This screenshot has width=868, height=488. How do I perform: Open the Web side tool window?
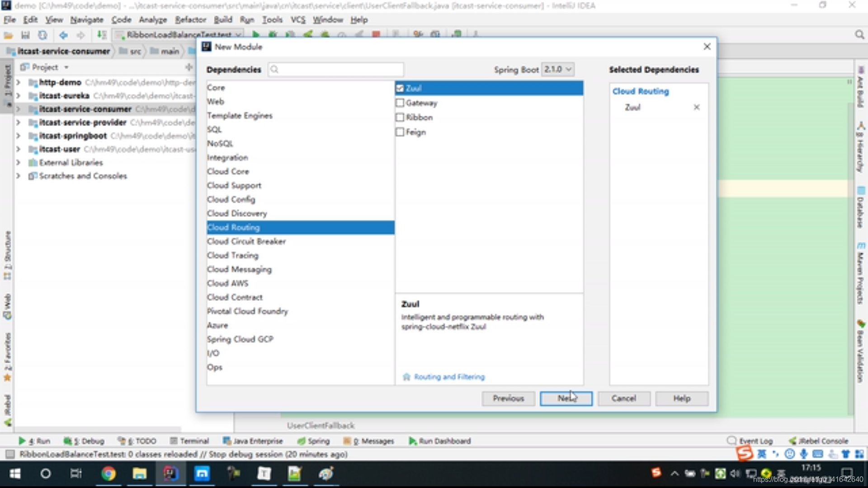(x=8, y=306)
